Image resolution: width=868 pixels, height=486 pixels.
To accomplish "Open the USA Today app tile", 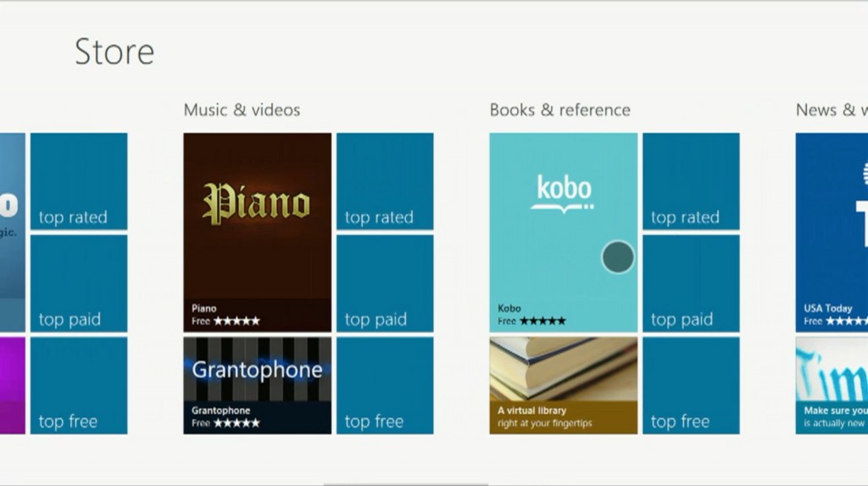I will point(832,232).
